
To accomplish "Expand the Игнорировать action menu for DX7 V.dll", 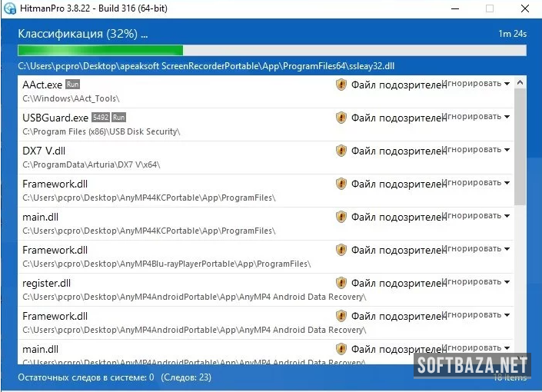I will click(x=477, y=150).
